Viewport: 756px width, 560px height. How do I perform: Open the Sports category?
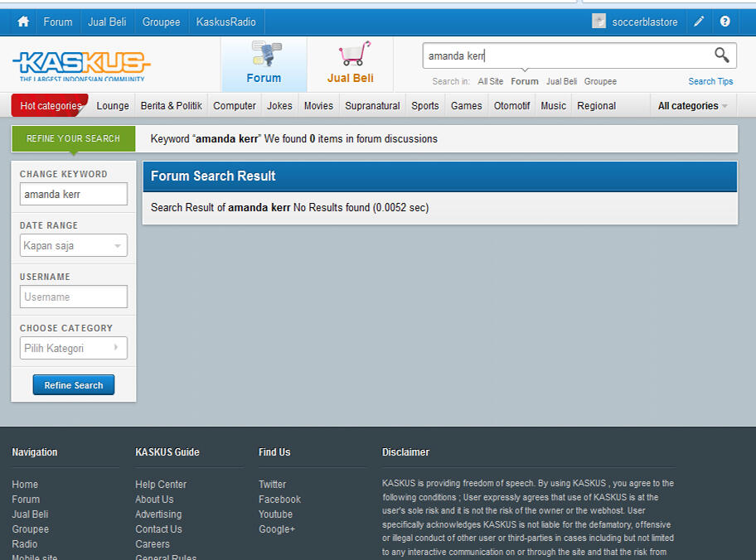point(425,105)
